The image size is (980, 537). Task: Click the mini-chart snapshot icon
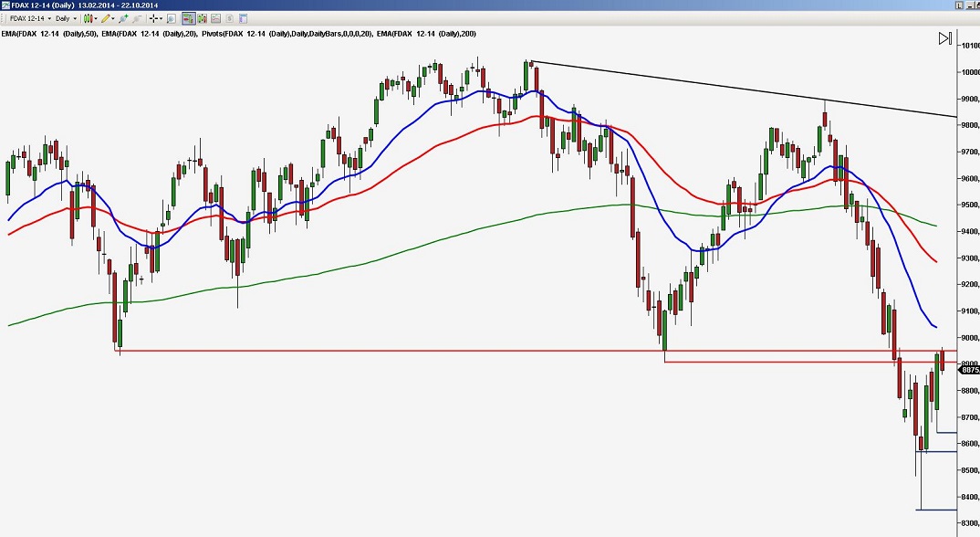point(215,17)
